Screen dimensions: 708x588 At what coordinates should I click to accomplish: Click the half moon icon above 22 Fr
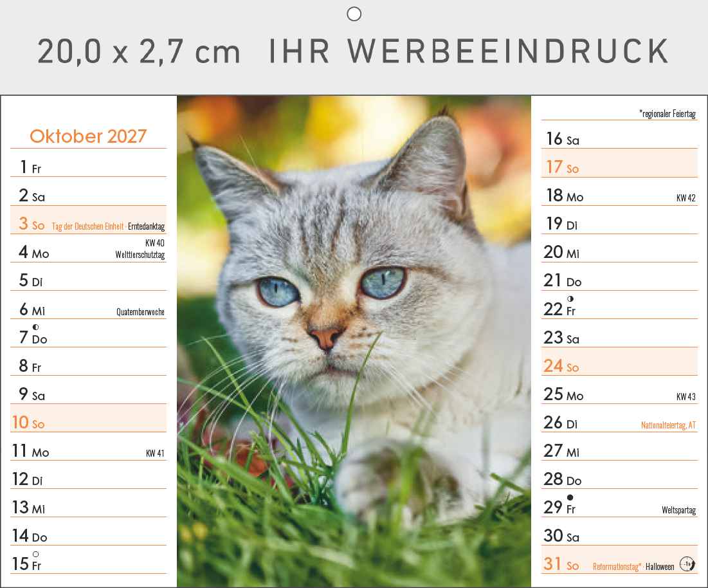click(570, 299)
